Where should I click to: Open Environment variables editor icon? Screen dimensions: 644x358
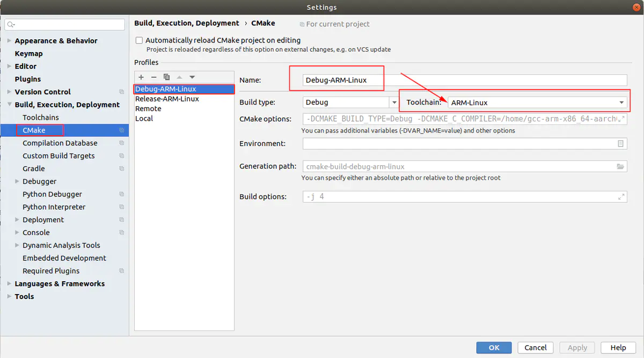620,144
